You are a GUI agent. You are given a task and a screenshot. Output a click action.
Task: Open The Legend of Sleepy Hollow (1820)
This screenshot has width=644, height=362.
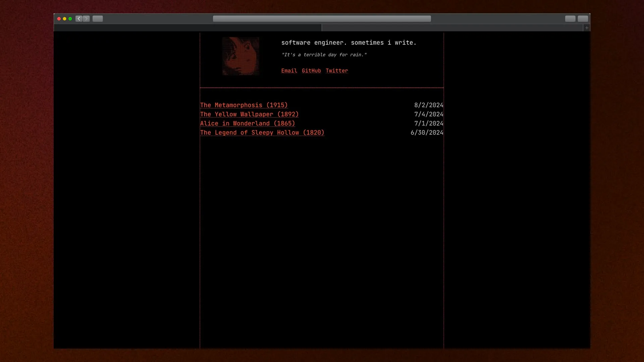[x=262, y=132]
